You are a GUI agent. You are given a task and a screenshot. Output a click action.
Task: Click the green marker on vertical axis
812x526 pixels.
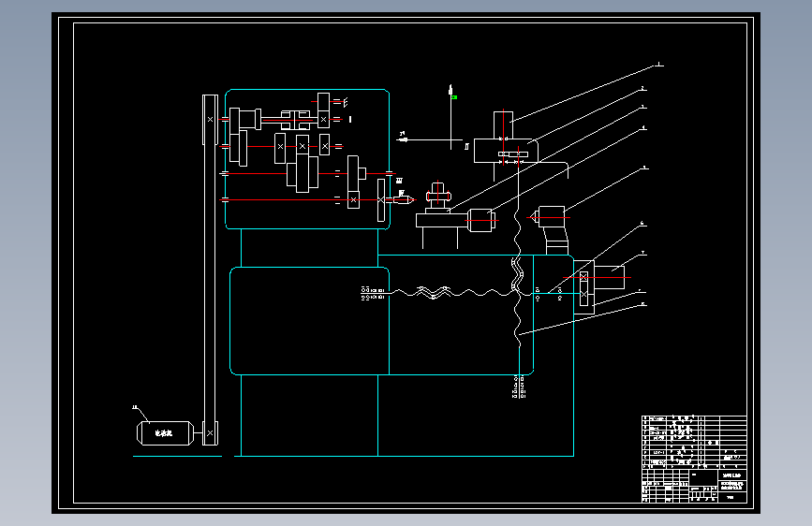click(x=453, y=97)
